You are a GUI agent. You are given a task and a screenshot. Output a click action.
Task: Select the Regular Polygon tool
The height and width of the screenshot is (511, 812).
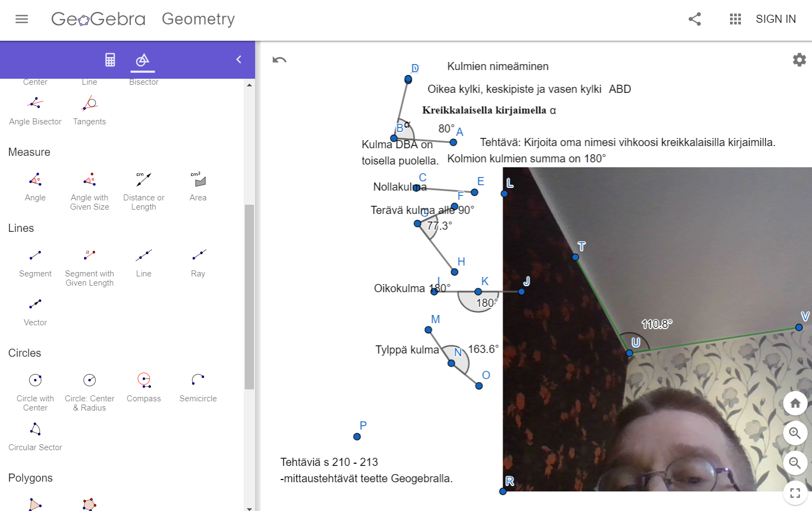coord(90,504)
